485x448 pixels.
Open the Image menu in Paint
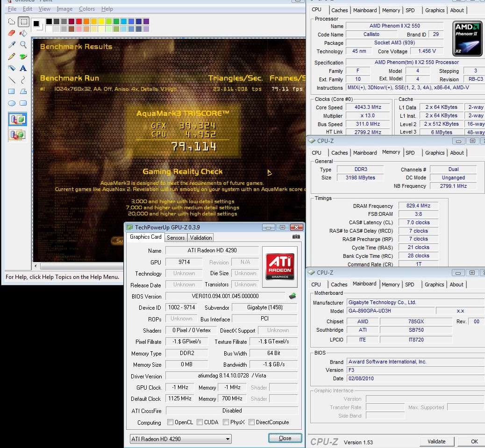pyautogui.click(x=64, y=9)
